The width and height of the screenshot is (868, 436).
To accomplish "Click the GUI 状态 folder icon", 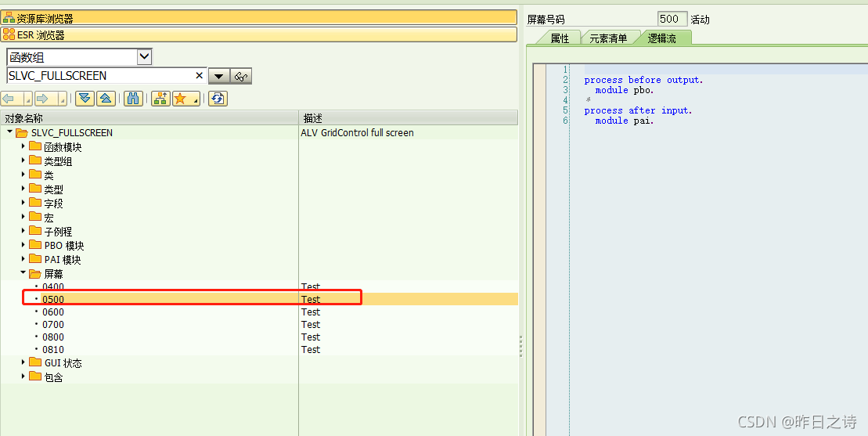I will [x=35, y=362].
